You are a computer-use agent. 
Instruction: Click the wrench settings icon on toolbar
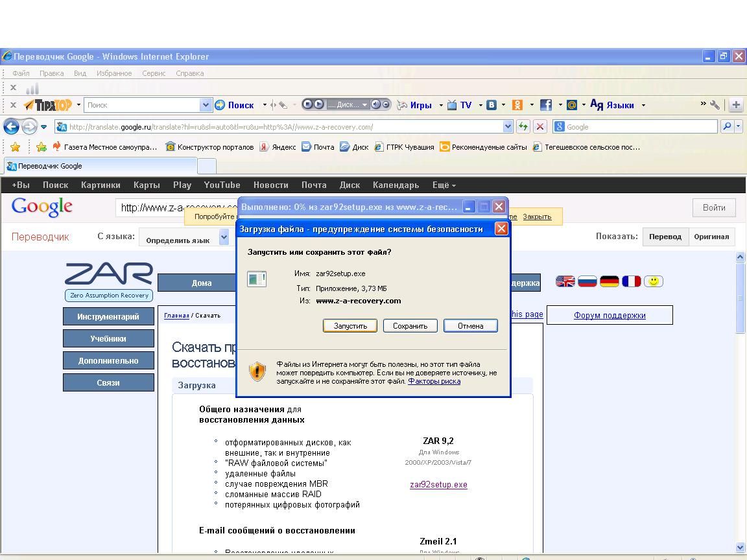pyautogui.click(x=715, y=105)
